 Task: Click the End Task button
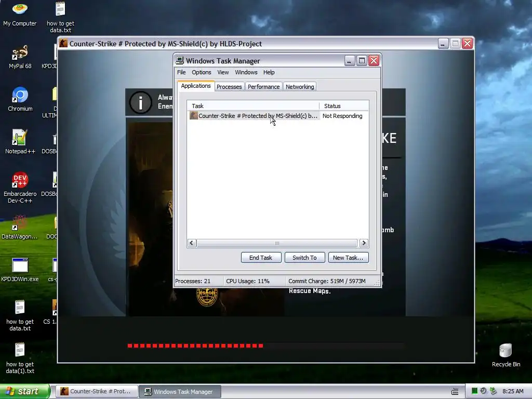pyautogui.click(x=261, y=258)
